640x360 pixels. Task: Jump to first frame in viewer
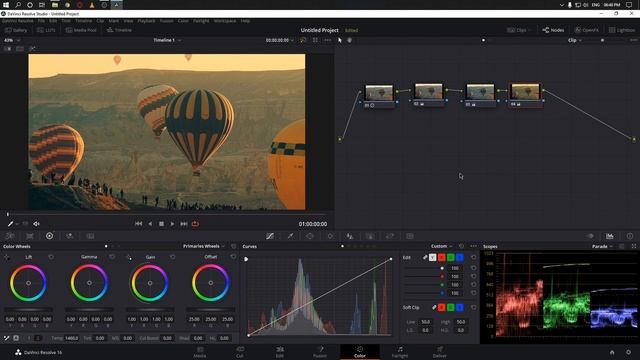tap(138, 224)
